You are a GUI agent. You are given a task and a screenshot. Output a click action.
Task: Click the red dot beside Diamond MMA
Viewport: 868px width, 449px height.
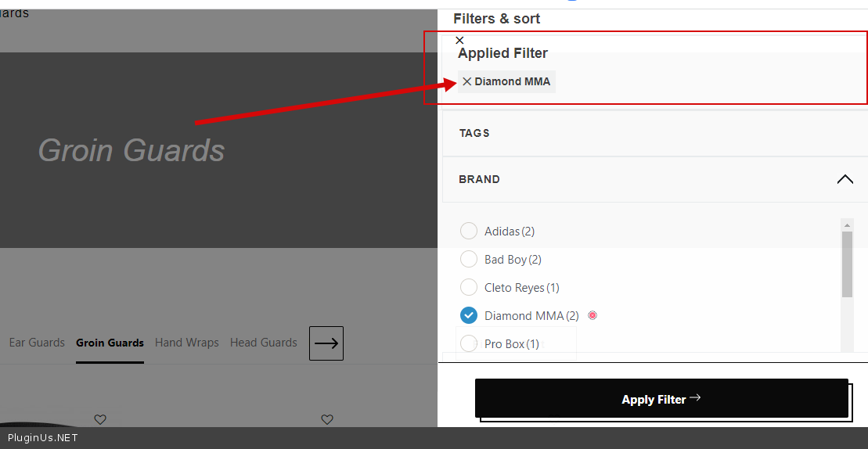tap(592, 315)
